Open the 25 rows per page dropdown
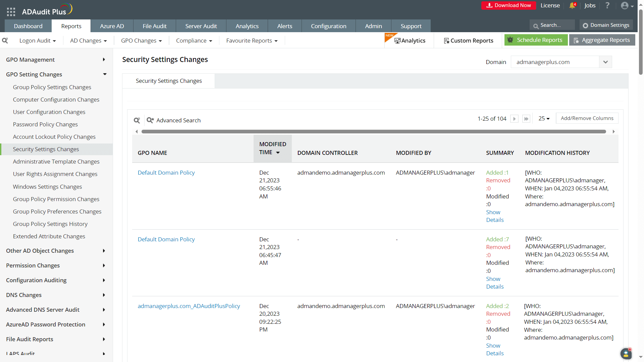Image resolution: width=644 pixels, height=362 pixels. (544, 118)
